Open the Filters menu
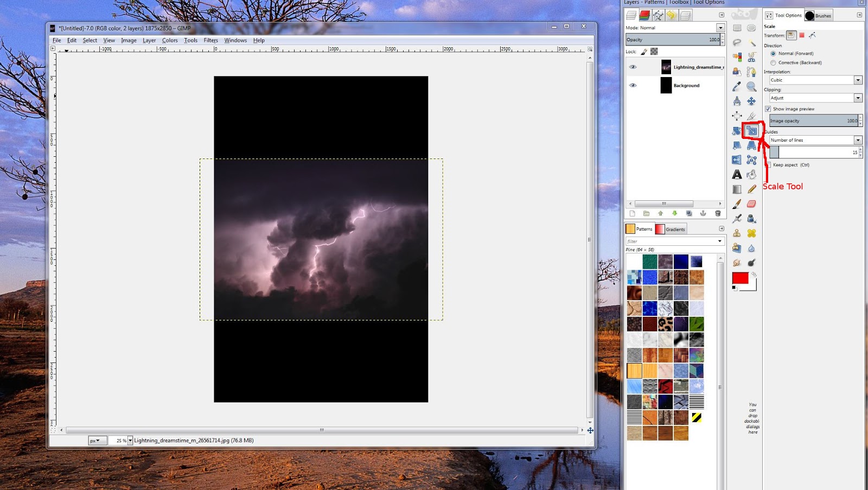Screen dimensions: 868x490 pos(210,40)
